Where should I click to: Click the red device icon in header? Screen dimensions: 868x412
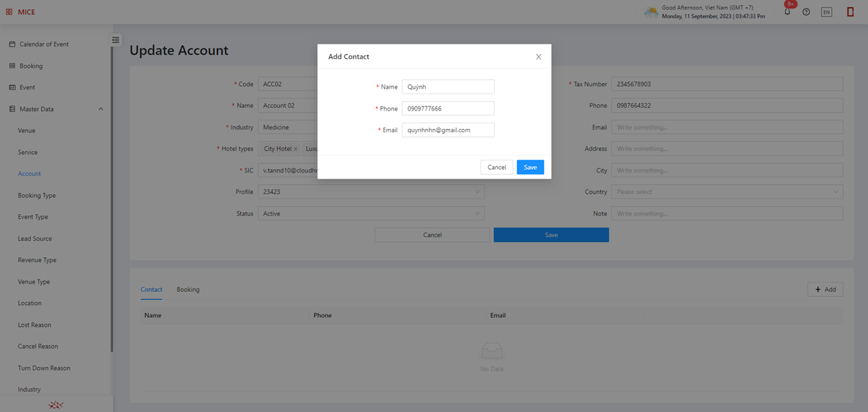pos(850,12)
